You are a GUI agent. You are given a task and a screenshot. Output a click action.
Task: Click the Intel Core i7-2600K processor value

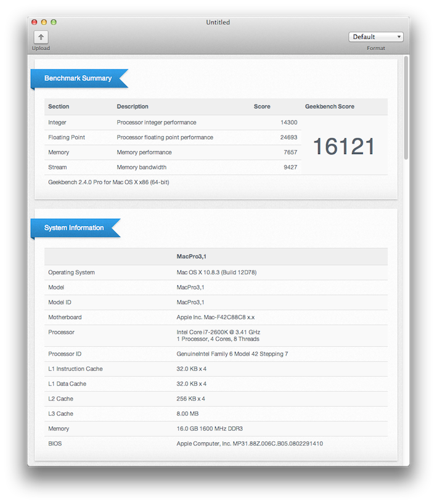click(x=218, y=332)
